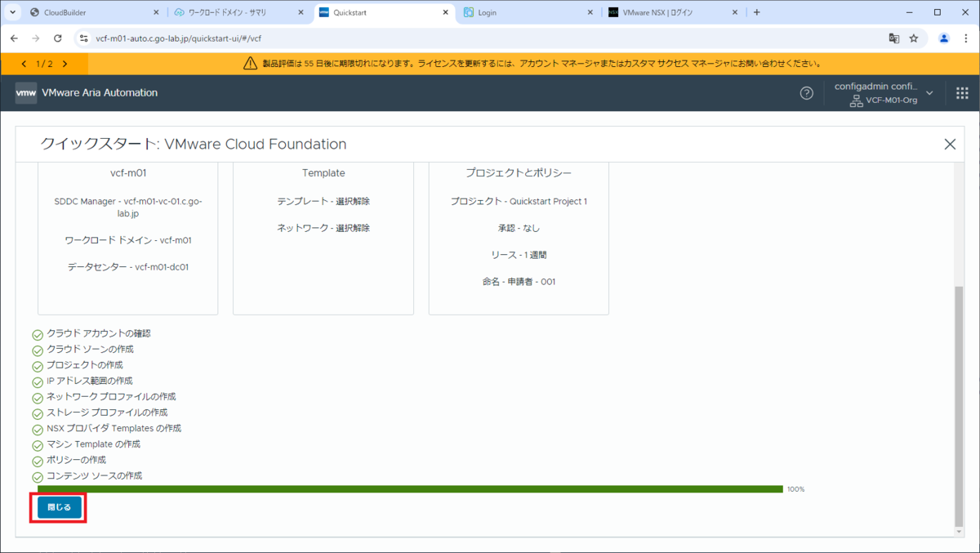Click マシン Template の作成 text
The height and width of the screenshot is (553, 980).
pos(93,444)
